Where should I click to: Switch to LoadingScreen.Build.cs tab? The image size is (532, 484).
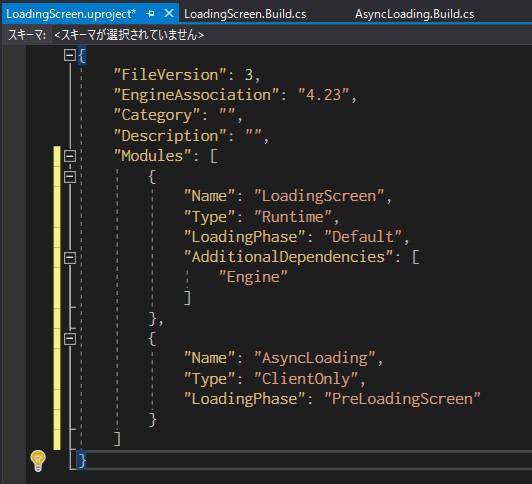click(245, 14)
